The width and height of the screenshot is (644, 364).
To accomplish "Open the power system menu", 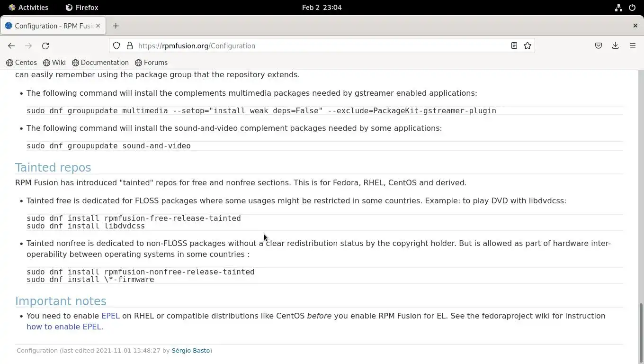I will (632, 8).
